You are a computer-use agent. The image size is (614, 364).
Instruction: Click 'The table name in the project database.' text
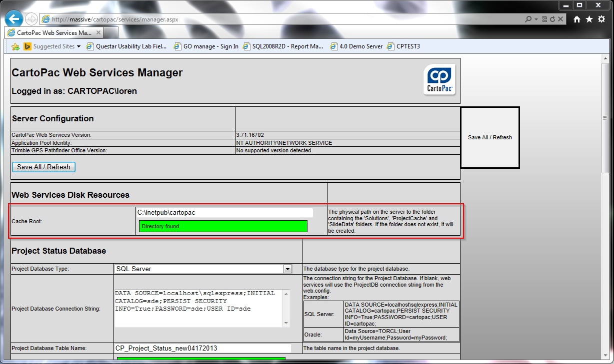(x=351, y=348)
